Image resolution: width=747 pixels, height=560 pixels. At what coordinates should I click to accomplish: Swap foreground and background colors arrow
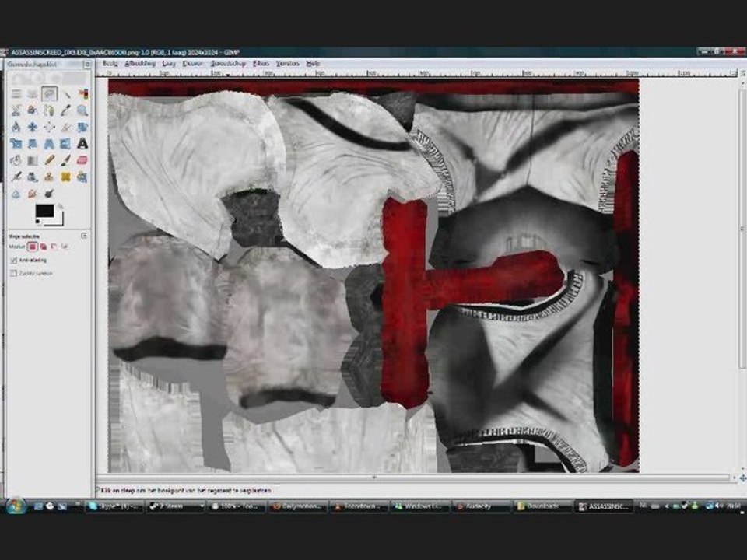coord(60,206)
